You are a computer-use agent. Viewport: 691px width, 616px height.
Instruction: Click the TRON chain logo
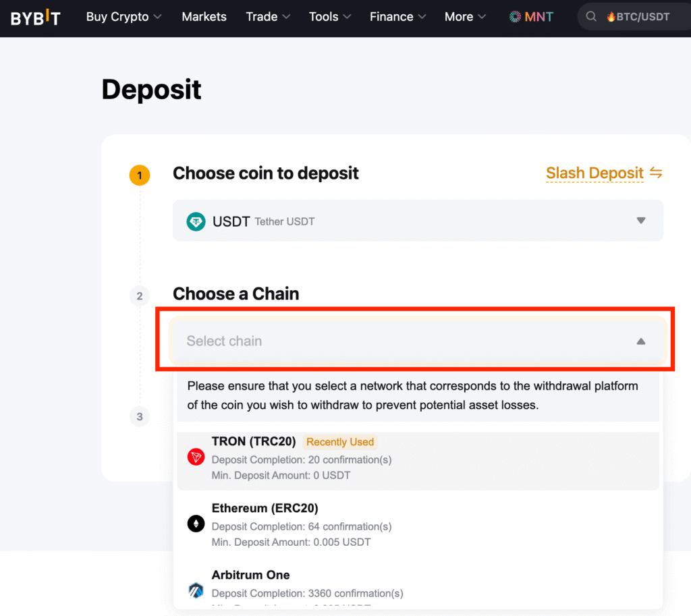pyautogui.click(x=196, y=457)
